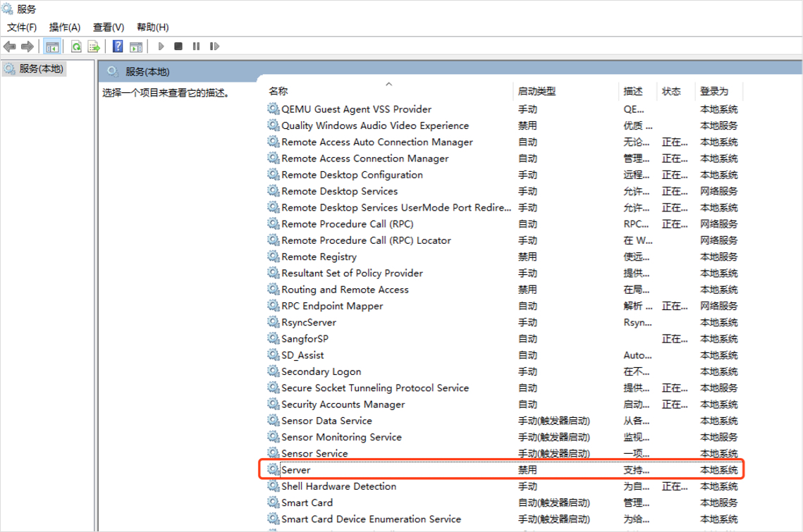Click gear icon of Remote Registry
The image size is (803, 532).
pos(274,256)
